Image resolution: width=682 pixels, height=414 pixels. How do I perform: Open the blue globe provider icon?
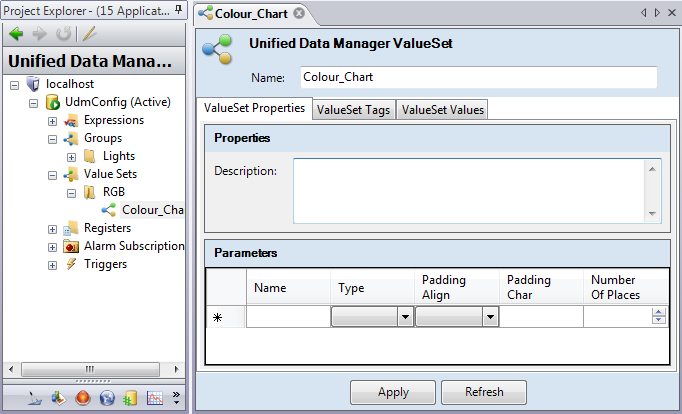[x=107, y=398]
